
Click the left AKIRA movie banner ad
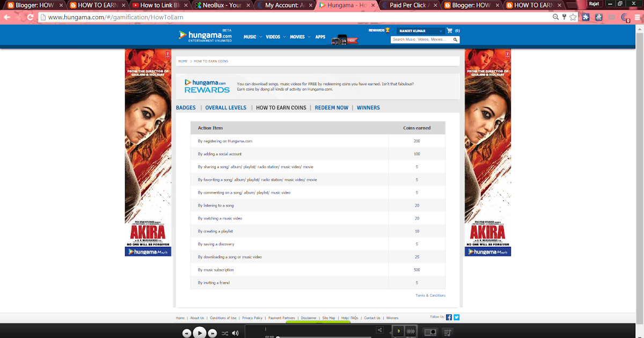pos(148,152)
